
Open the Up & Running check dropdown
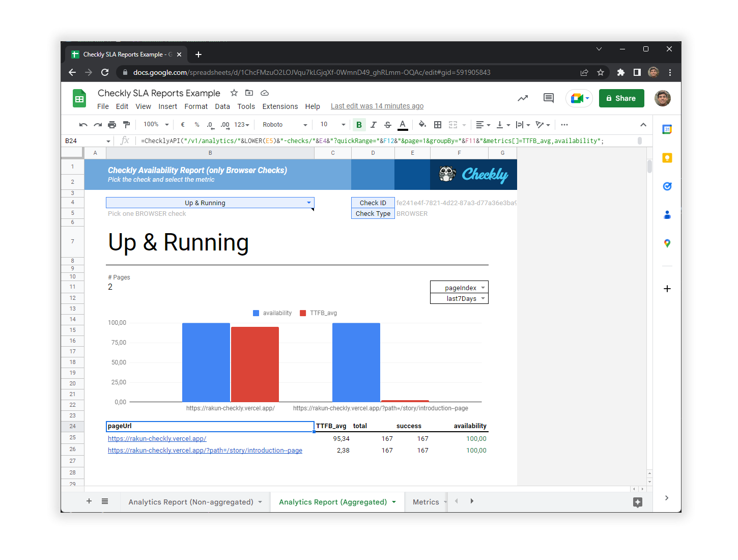(x=309, y=203)
